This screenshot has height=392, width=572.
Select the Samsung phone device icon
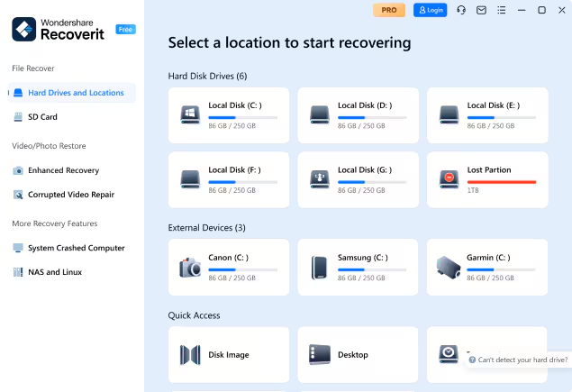tap(320, 267)
